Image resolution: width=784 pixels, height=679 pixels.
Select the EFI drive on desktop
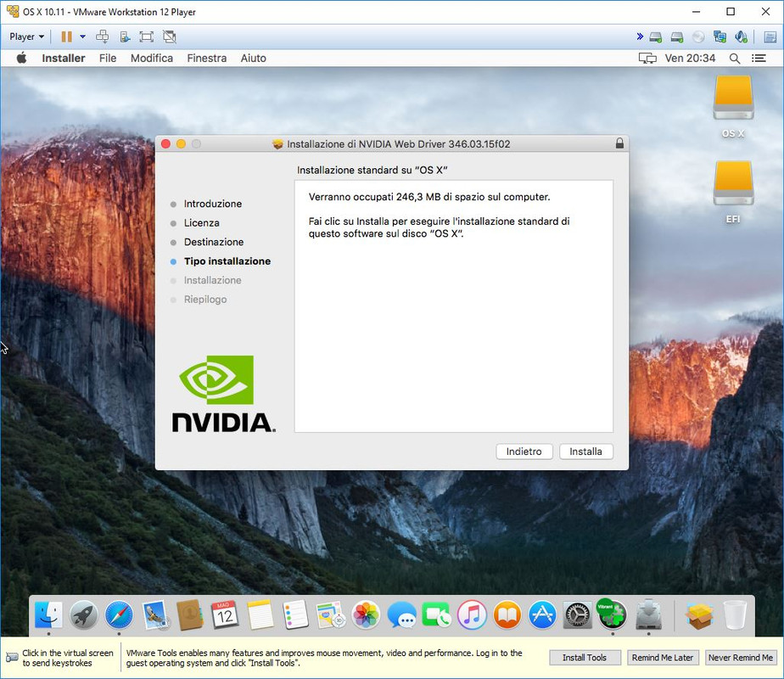coord(733,192)
